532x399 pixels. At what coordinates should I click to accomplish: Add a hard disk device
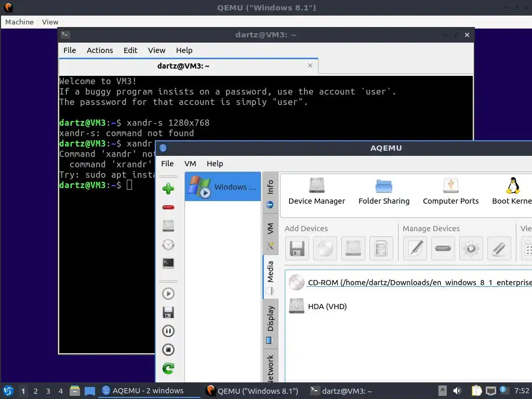pos(353,248)
